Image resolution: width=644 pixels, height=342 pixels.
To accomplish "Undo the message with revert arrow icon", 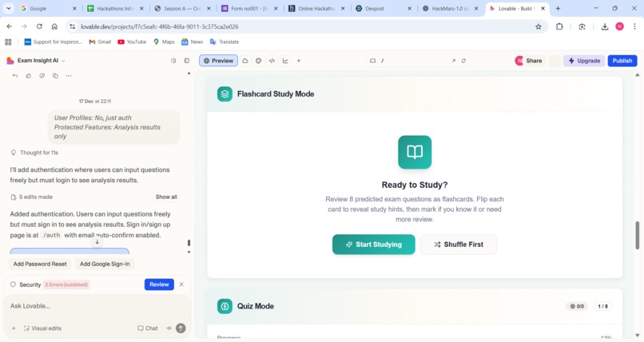I will [x=15, y=76].
